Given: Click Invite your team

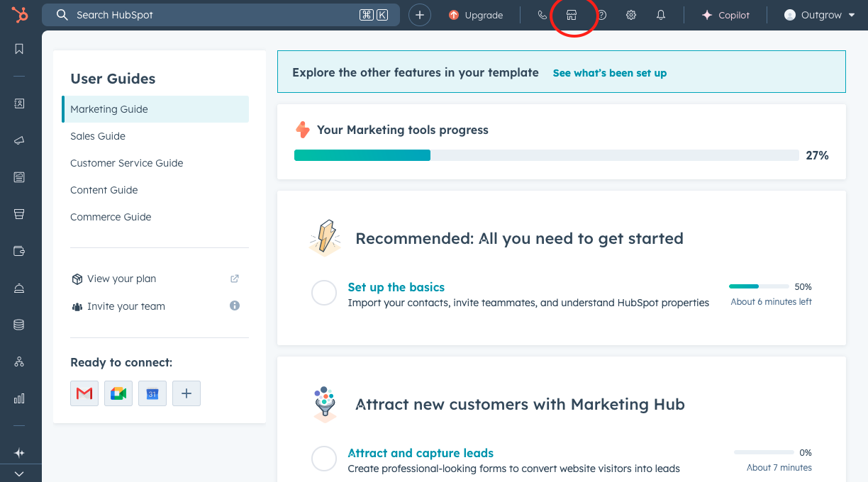Looking at the screenshot, I should [x=126, y=306].
